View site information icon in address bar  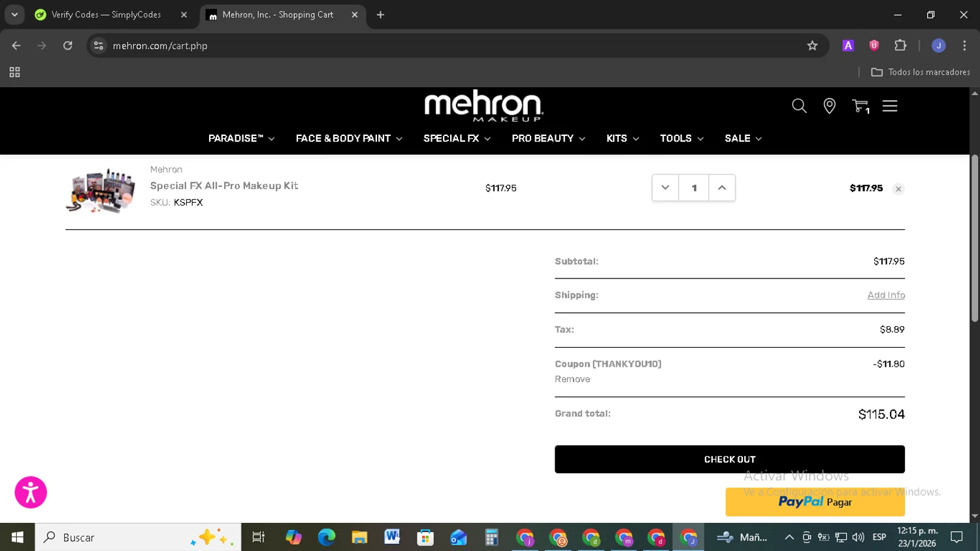click(99, 46)
